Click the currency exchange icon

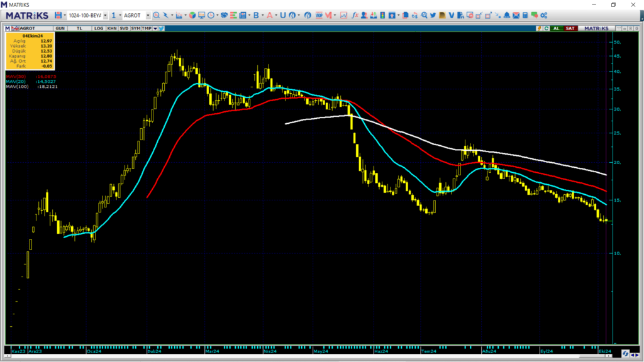(414, 15)
